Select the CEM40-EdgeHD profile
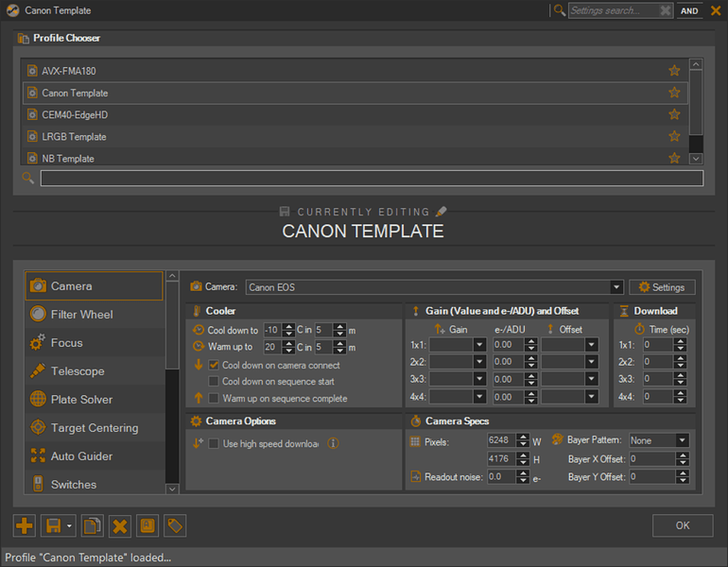 pos(355,114)
